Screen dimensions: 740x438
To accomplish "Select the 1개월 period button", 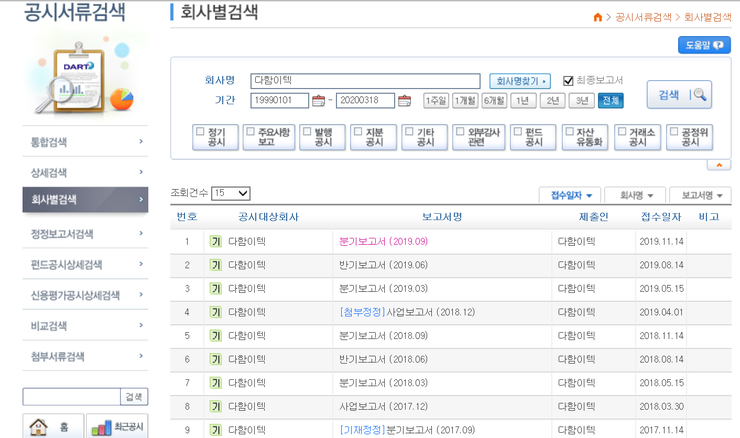I will [x=465, y=101].
